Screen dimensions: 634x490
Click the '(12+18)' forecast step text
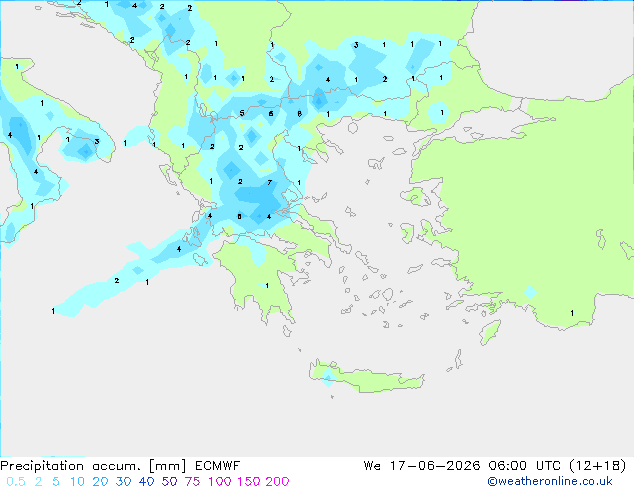[598, 466]
